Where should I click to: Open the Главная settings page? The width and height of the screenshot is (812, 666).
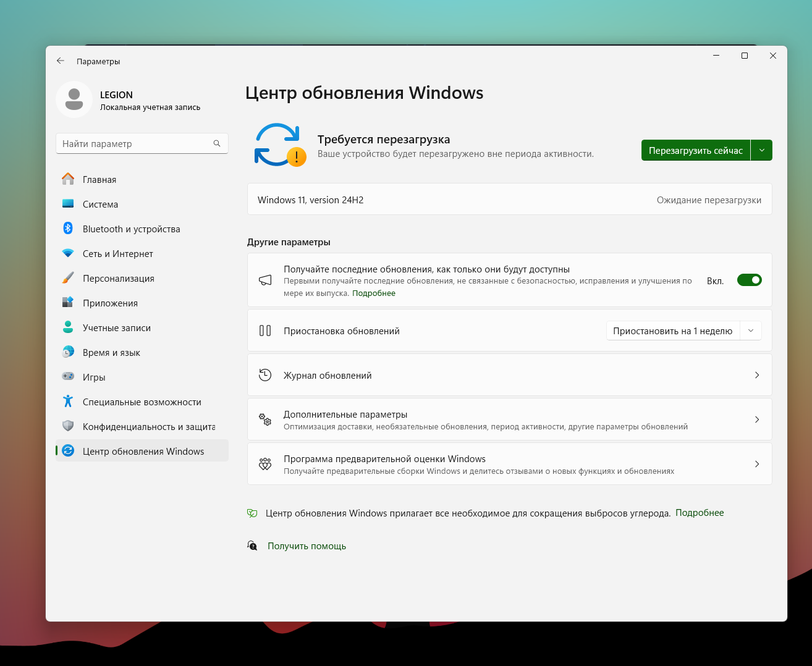pos(142,179)
